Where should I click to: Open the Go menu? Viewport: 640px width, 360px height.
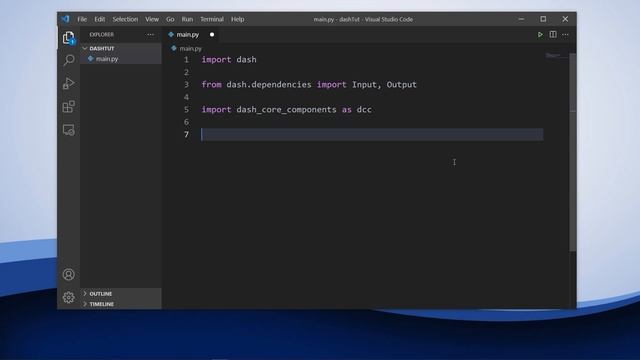pos(170,19)
